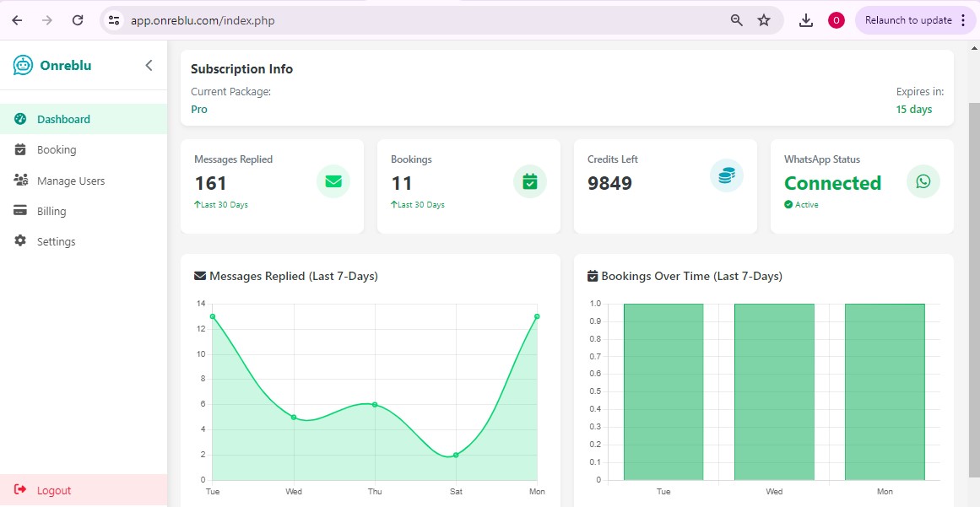Click the Onreblu logo icon
980x507 pixels.
(21, 65)
